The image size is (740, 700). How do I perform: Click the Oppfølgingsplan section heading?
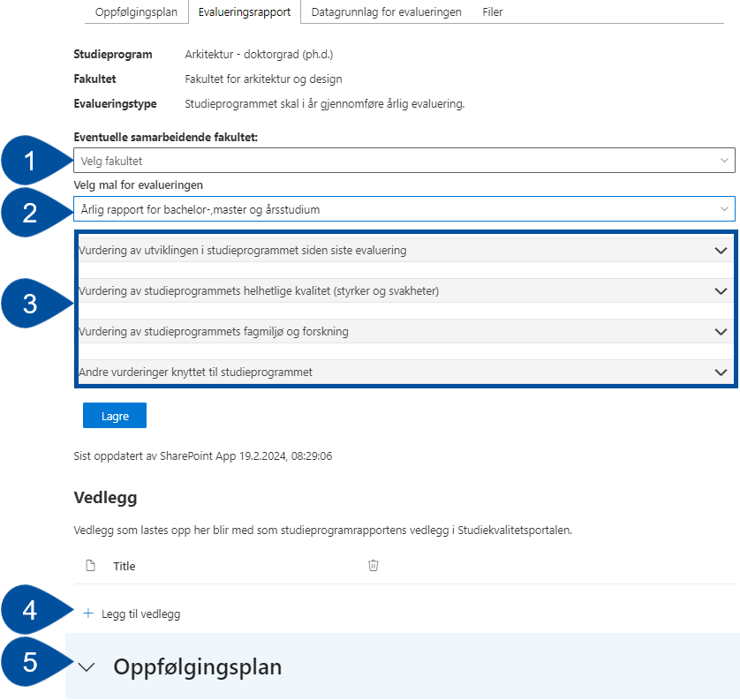(197, 667)
